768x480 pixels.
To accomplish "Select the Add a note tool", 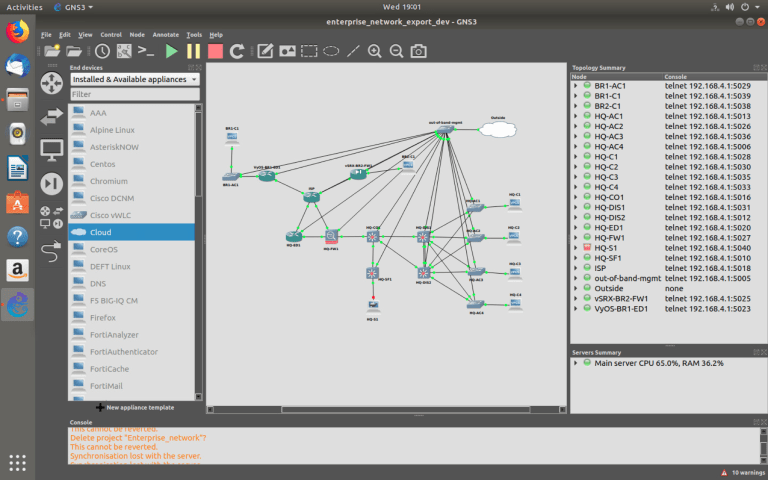I will 265,51.
